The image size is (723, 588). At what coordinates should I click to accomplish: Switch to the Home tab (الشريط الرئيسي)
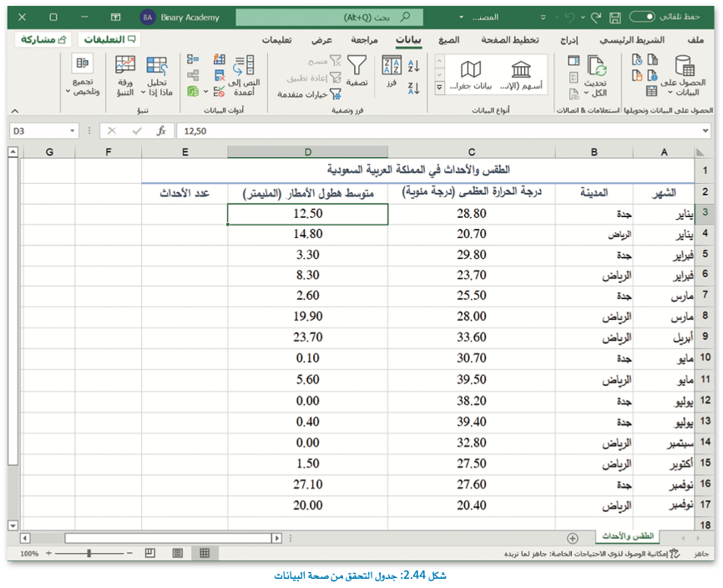pos(632,40)
